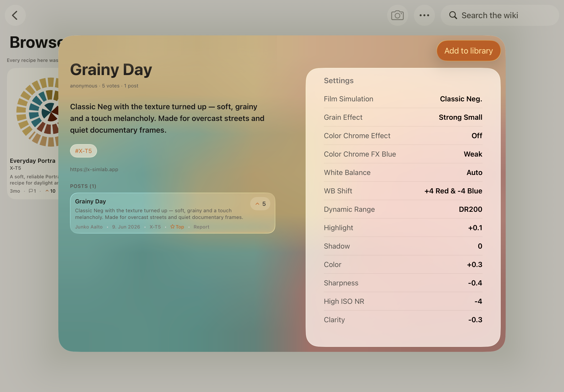
Task: Click the White Balance Auto value
Action: (474, 172)
